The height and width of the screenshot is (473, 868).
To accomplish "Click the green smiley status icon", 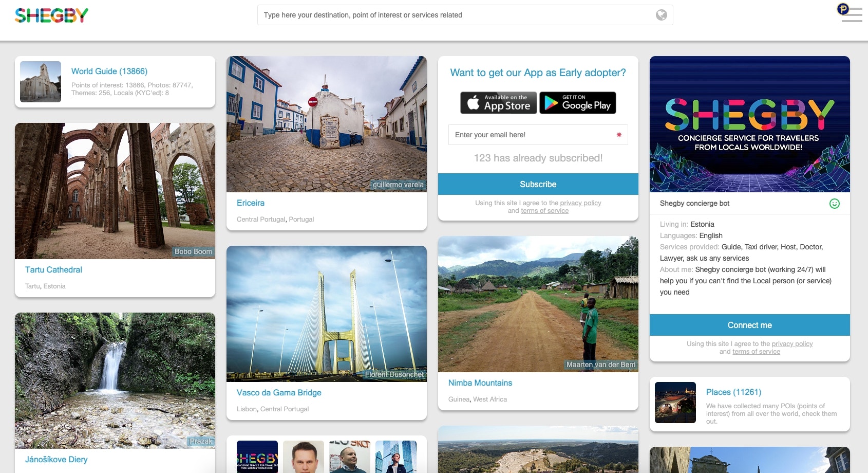I will pyautogui.click(x=835, y=204).
